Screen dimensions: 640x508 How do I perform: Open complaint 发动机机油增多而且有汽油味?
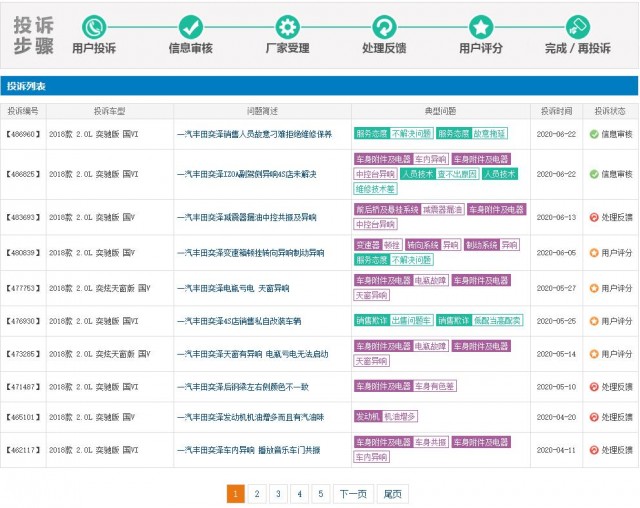click(251, 417)
